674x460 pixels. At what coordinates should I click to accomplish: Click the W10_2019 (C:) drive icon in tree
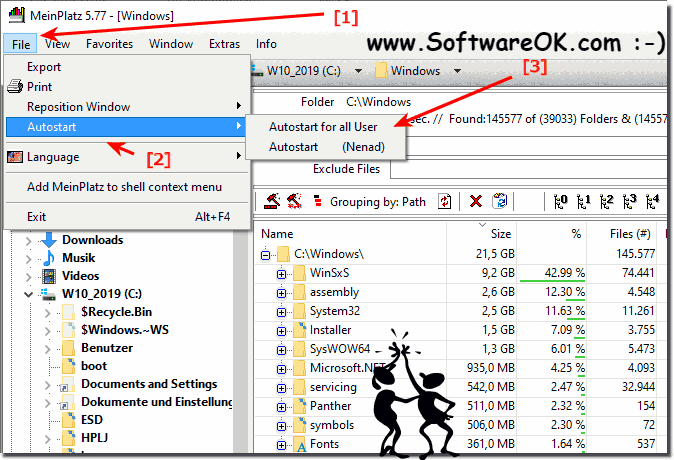pos(48,294)
